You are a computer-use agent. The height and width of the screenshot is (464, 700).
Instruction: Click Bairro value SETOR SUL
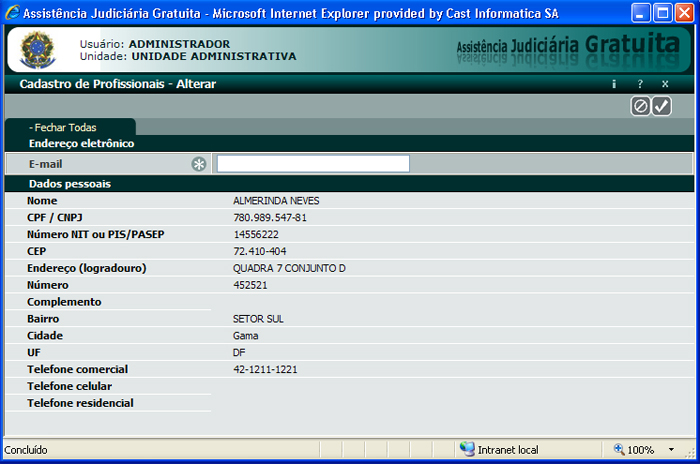pos(258,319)
